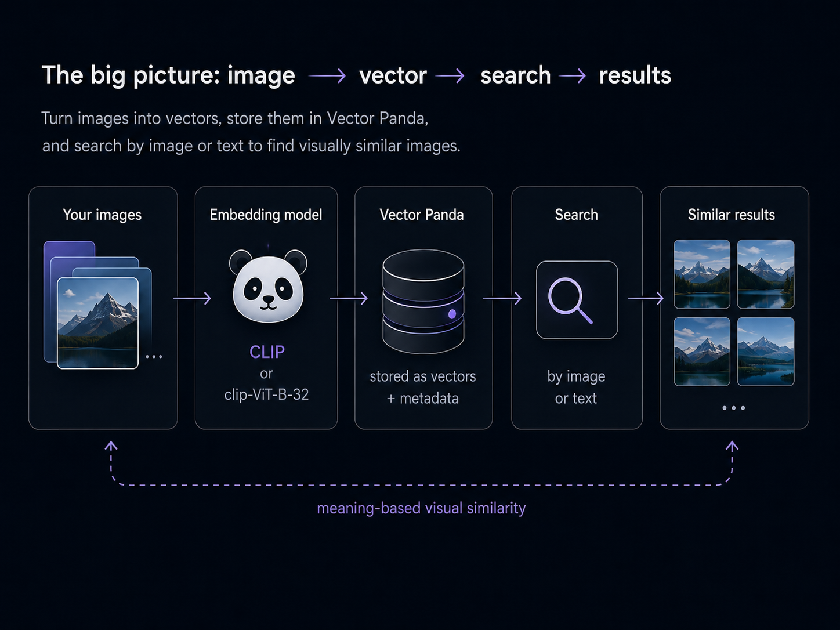
Task: Click the purple "CLIP" label
Action: pos(267,352)
